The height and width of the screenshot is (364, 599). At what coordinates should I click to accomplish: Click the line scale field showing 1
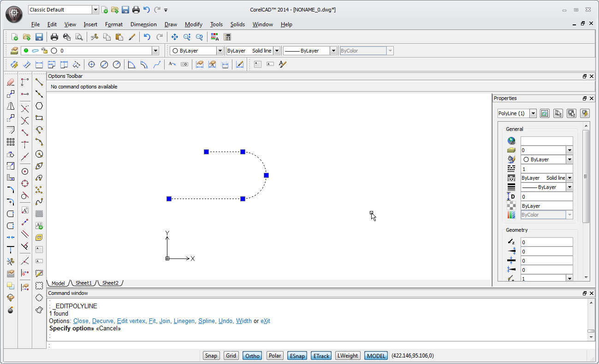pyautogui.click(x=547, y=169)
